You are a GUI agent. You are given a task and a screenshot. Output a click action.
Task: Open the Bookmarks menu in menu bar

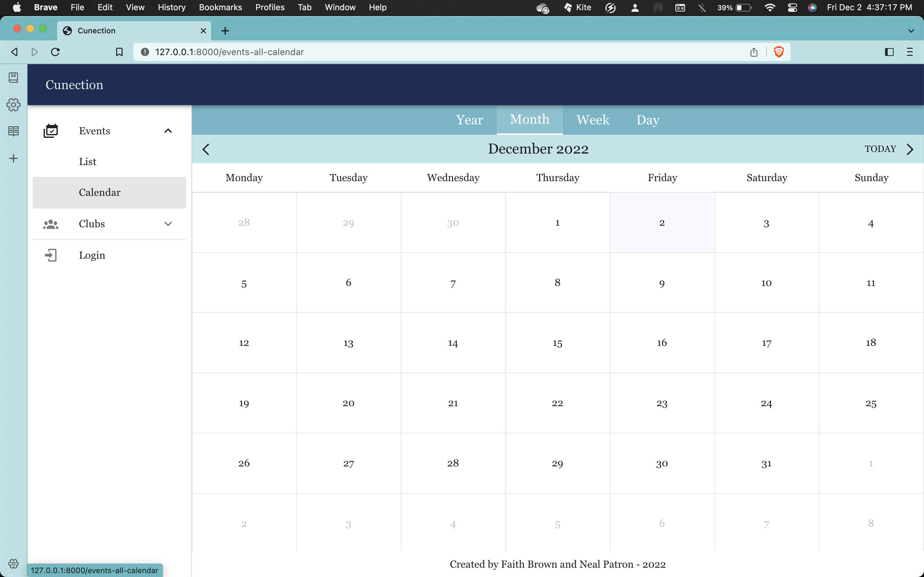220,8
